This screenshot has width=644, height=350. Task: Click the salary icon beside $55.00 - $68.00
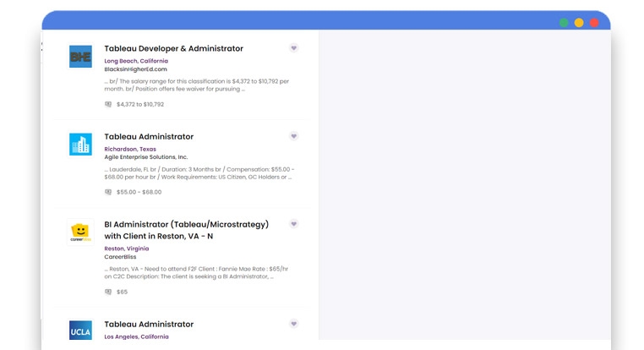[108, 192]
